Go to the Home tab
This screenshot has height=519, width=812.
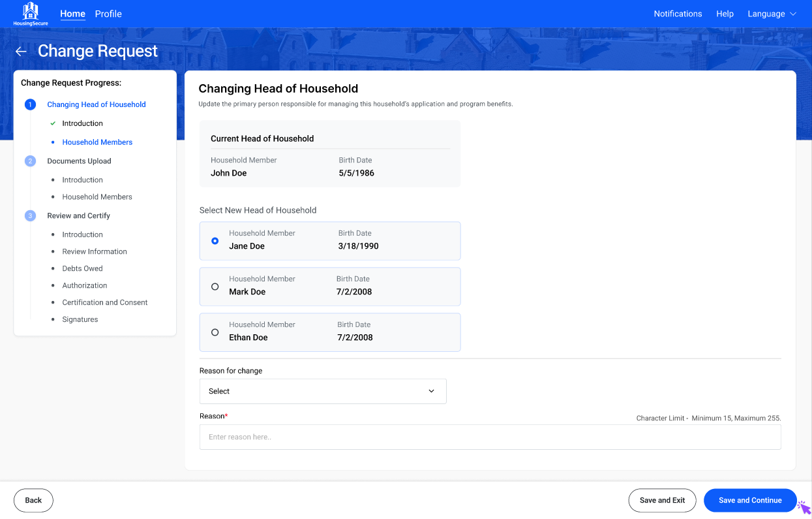(x=72, y=14)
